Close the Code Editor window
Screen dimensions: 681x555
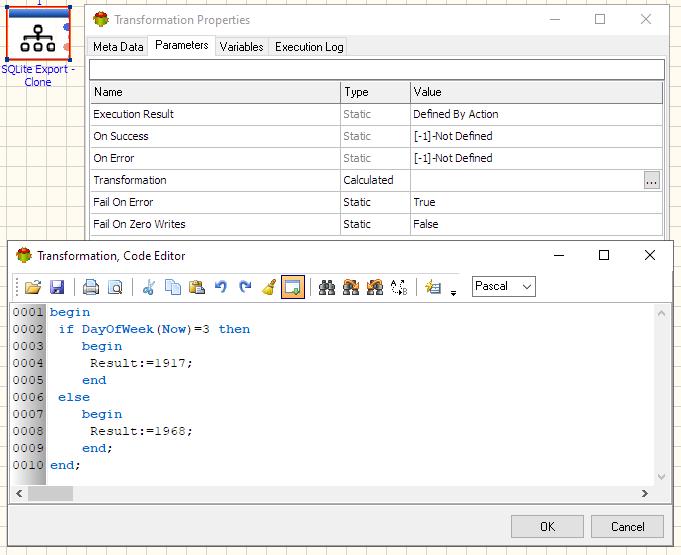tap(650, 255)
